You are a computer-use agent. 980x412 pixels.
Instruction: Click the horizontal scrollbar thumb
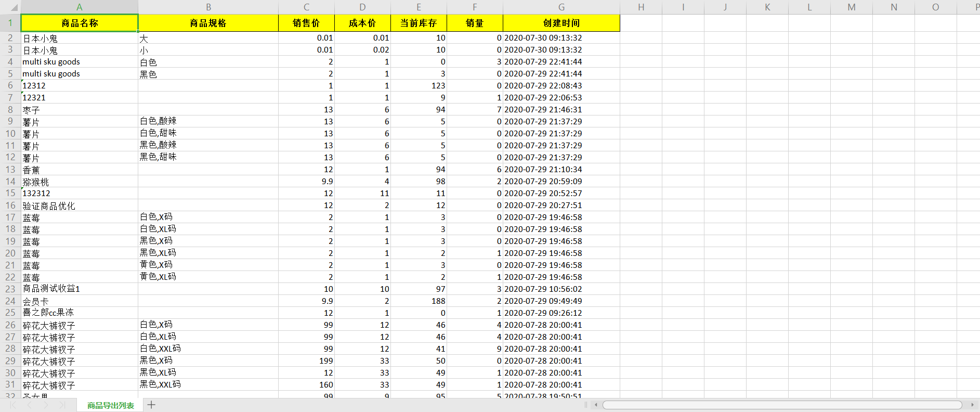pyautogui.click(x=782, y=405)
